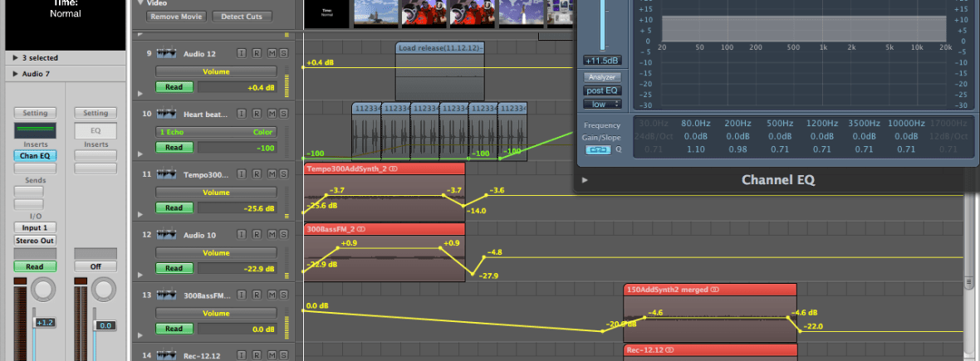
Task: Mute the Rec-12.12 track
Action: [272, 356]
